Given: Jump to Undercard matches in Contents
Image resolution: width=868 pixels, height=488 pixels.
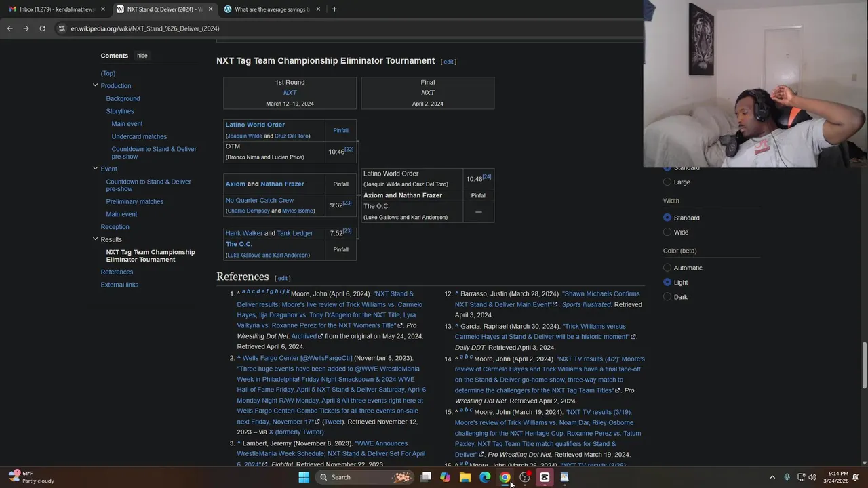Looking at the screenshot, I should (139, 136).
